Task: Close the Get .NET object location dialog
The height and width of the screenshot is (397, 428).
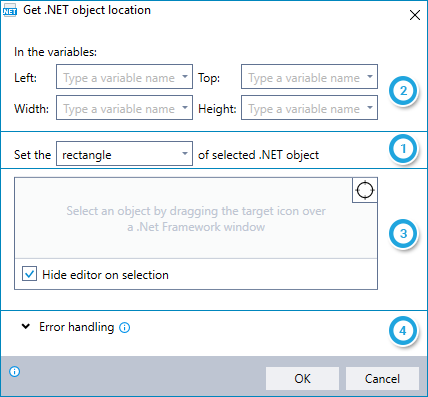Action: point(415,15)
